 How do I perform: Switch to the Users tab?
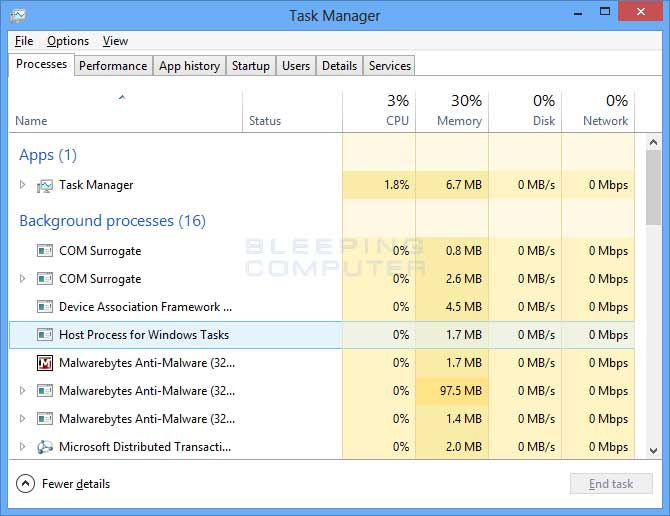[x=296, y=66]
